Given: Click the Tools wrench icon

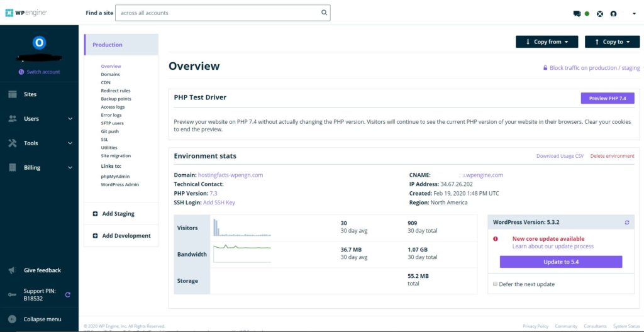Looking at the screenshot, I should click(13, 143).
